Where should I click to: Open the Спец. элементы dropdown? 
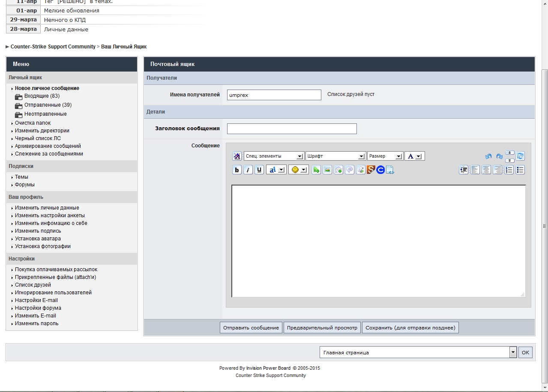pyautogui.click(x=274, y=156)
